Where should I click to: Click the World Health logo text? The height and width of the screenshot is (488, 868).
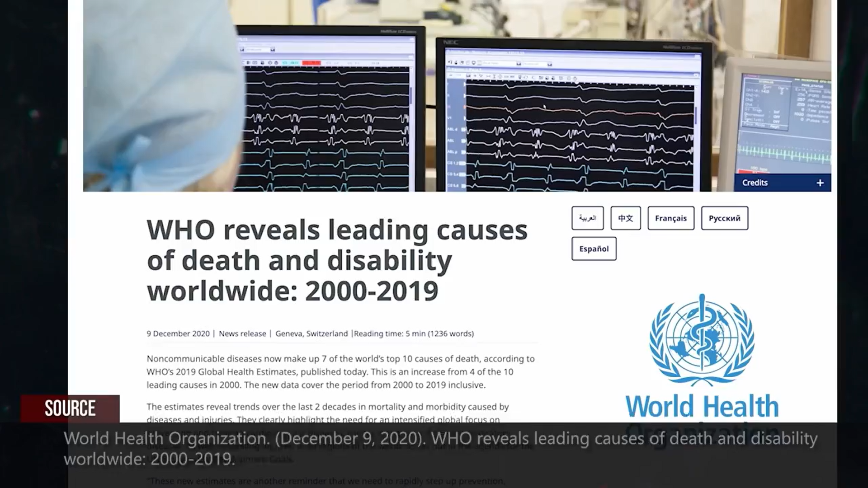[702, 407]
